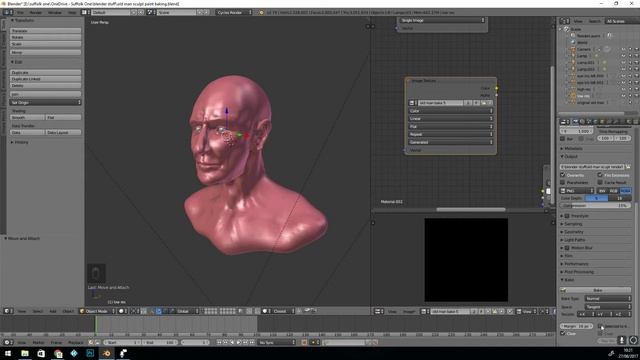This screenshot has width=640, height=360.
Task: Browse image datablock in Image Texture node
Action: [412, 103]
